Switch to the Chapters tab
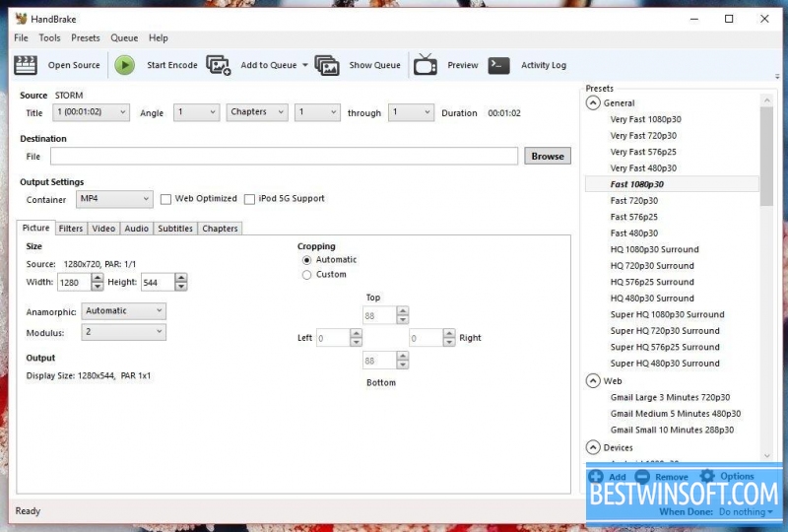This screenshot has width=788, height=532. click(x=220, y=229)
